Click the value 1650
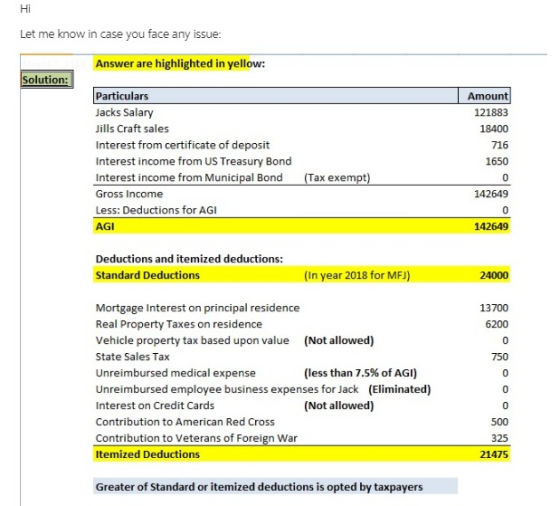Viewport: 560px width, 506px height. 496,161
